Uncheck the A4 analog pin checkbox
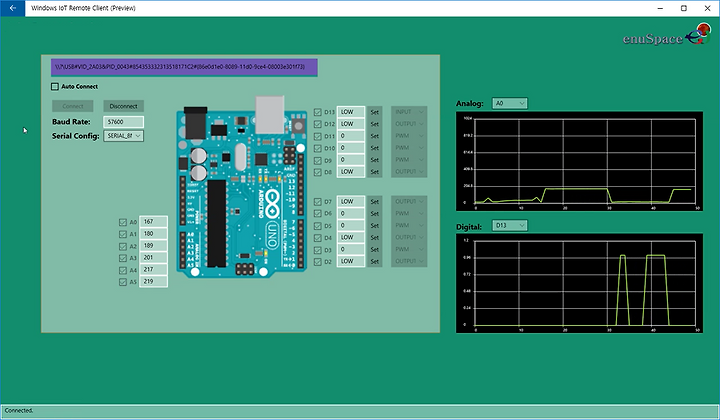The height and width of the screenshot is (420, 720). 123,270
